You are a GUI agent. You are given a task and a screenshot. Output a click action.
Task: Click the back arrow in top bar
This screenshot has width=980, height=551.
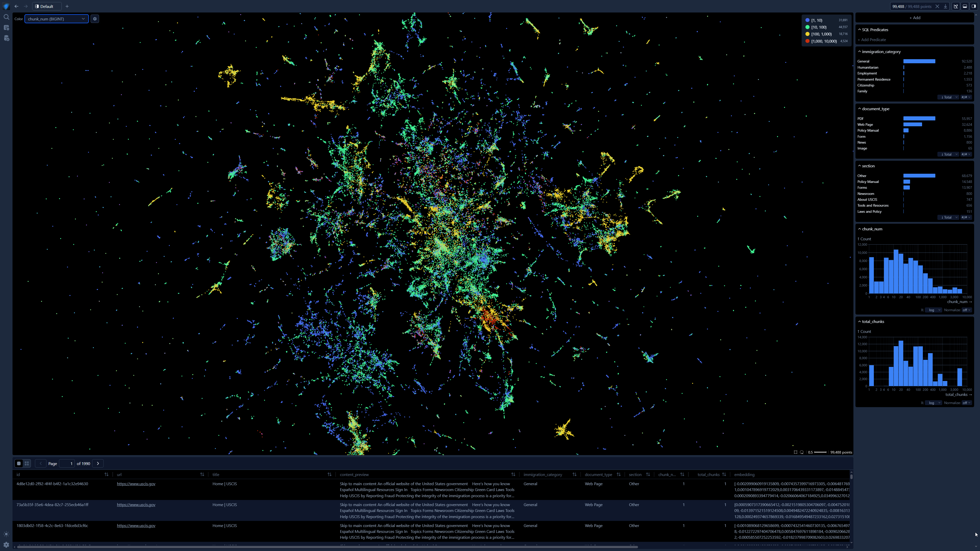[16, 6]
